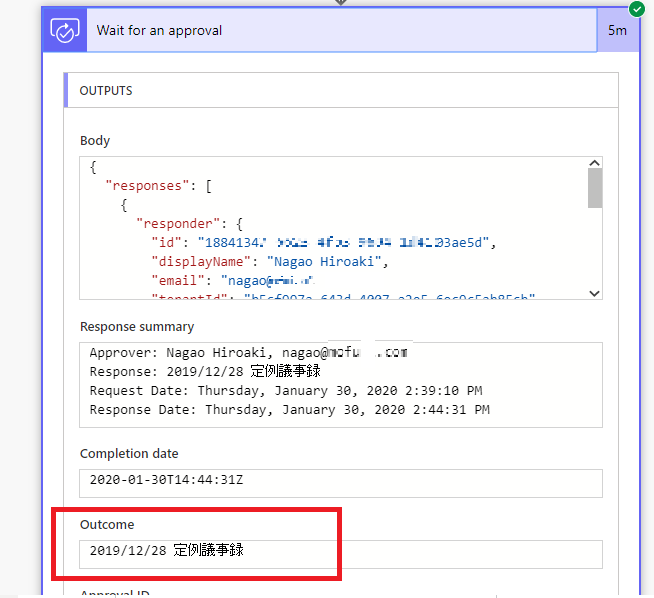Viewport: 654px width, 598px height.
Task: Click the "Nagao Hiroaki" value in Body
Action: (324, 262)
